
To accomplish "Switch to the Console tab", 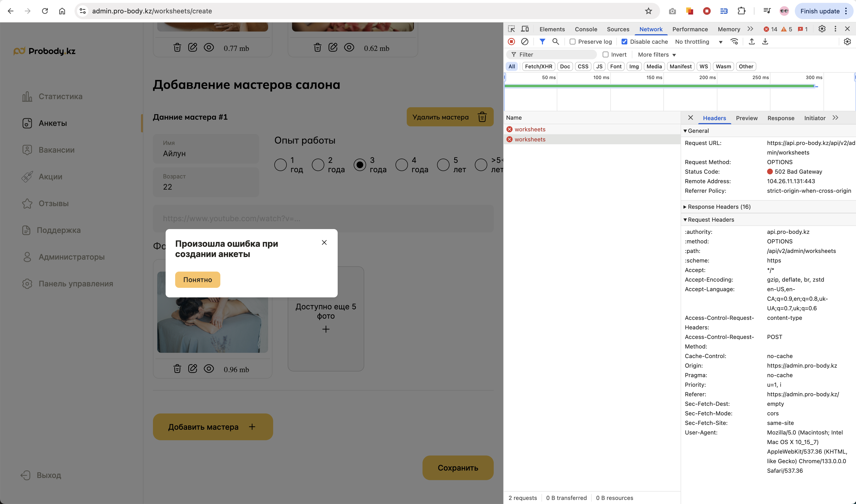I will click(586, 29).
